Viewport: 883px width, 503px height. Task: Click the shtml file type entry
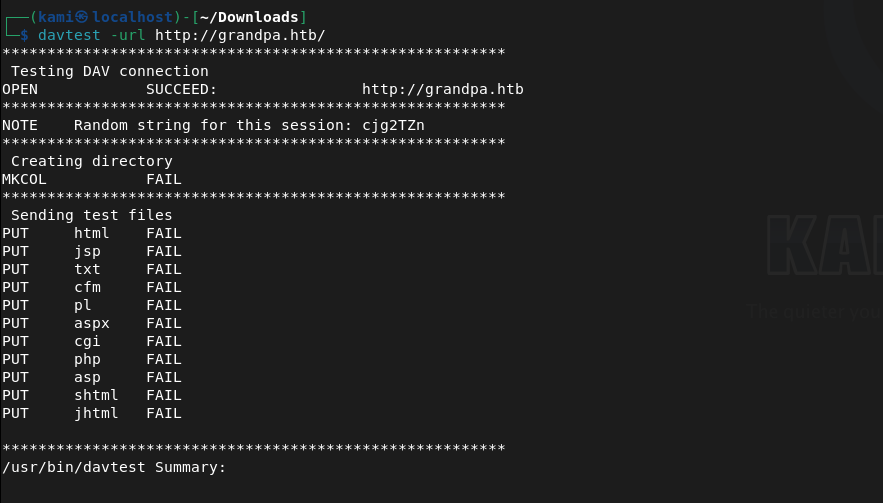pos(96,395)
